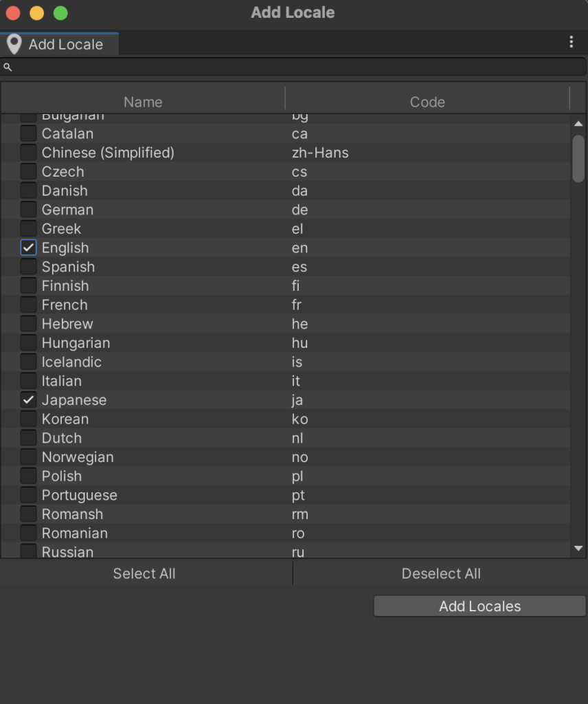The width and height of the screenshot is (588, 704).
Task: Check the Korean locale checkbox
Action: (x=28, y=419)
